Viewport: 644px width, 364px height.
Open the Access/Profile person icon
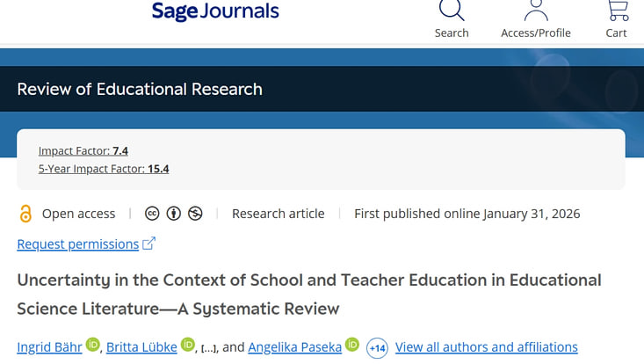tap(536, 10)
